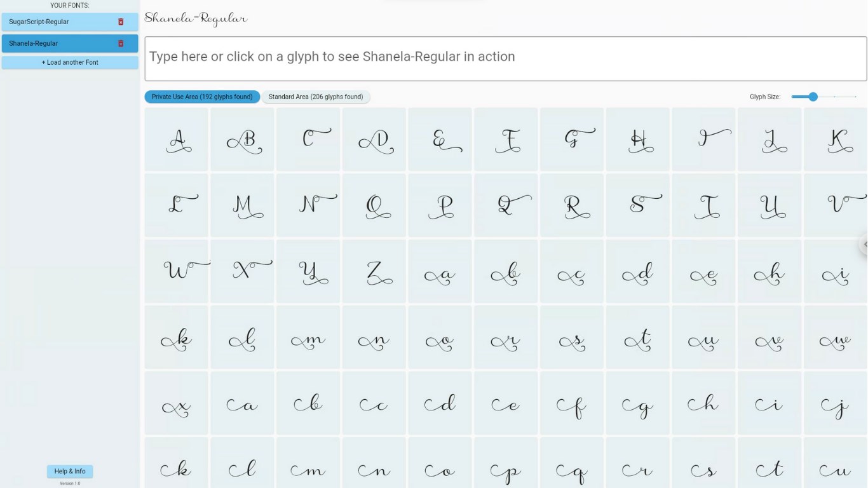Screen dimensions: 868x488
Task: Click '+ Load another Font' button
Action: [x=70, y=62]
